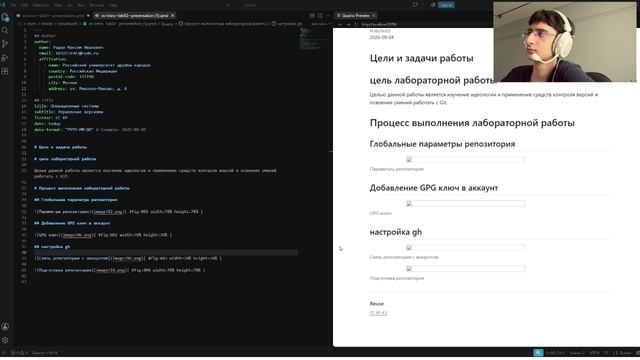Open the Terminal menu
The image size is (640, 360).
point(97,5)
